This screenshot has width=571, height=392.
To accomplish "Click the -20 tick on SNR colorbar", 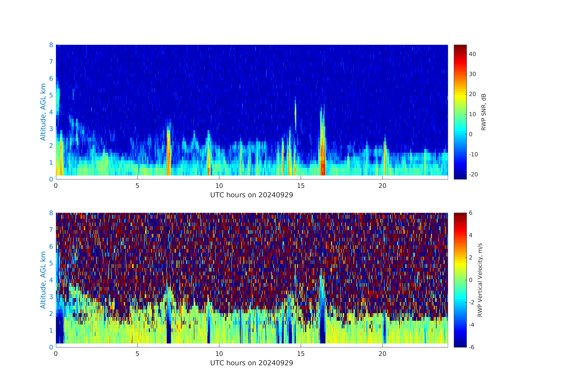I will click(x=473, y=174).
